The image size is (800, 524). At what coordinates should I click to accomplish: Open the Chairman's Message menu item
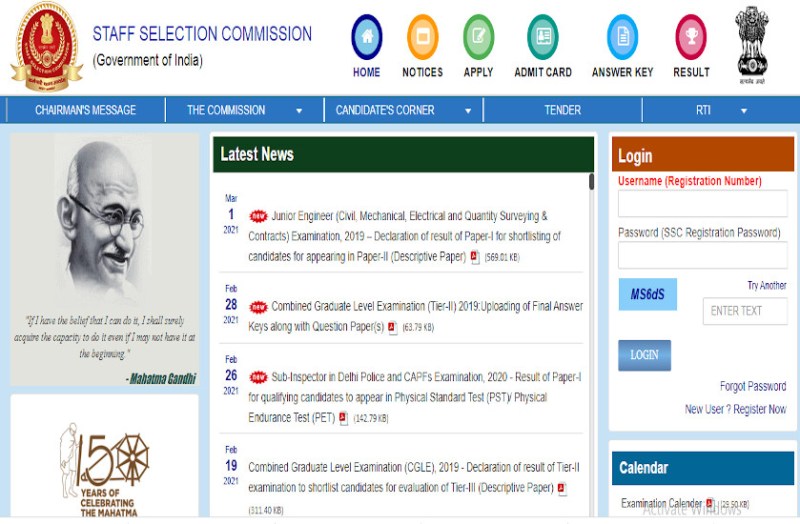click(85, 110)
